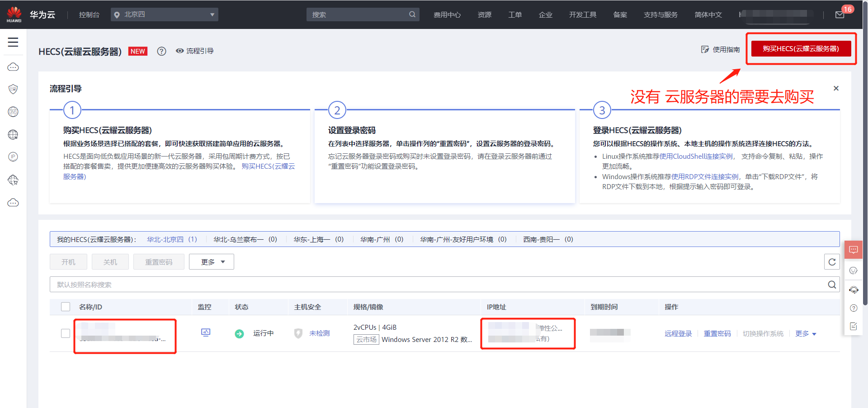Open the shield security service in sidebar
The image size is (868, 408).
13,89
